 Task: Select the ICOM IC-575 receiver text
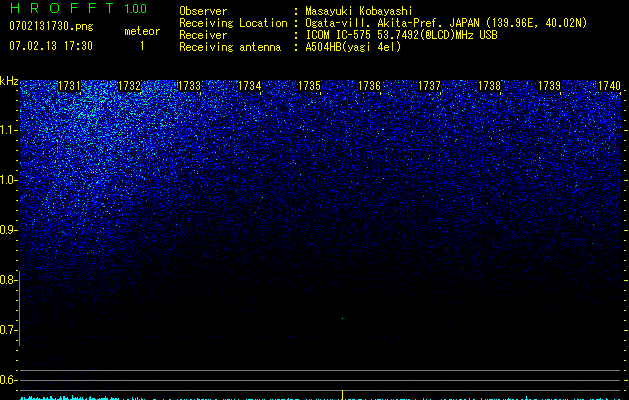(x=401, y=35)
